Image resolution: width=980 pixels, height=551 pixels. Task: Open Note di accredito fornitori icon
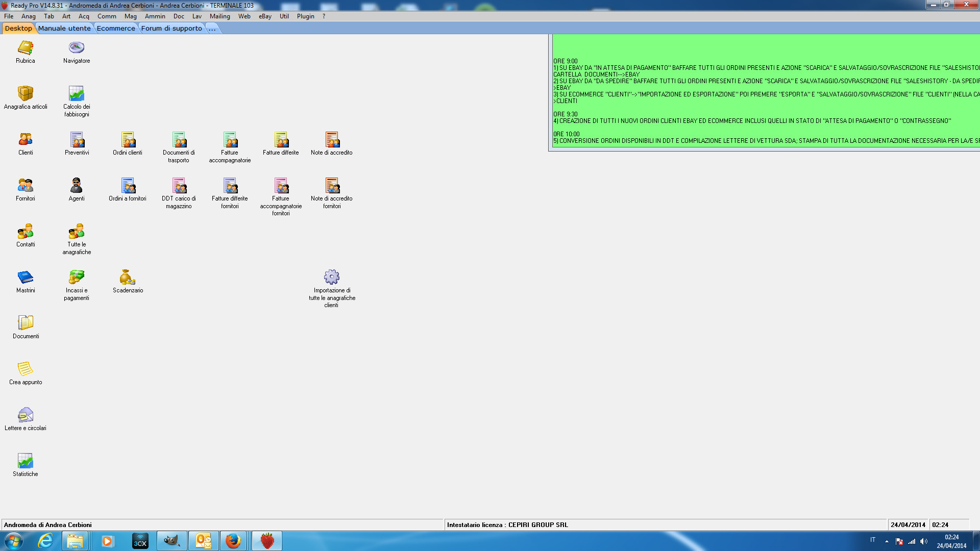click(x=332, y=186)
